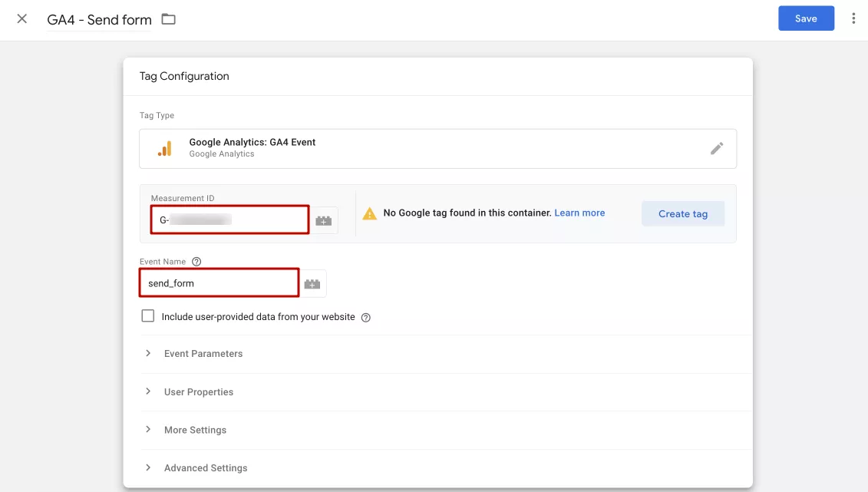Focus the Measurement ID field
The width and height of the screenshot is (868, 492).
[229, 220]
